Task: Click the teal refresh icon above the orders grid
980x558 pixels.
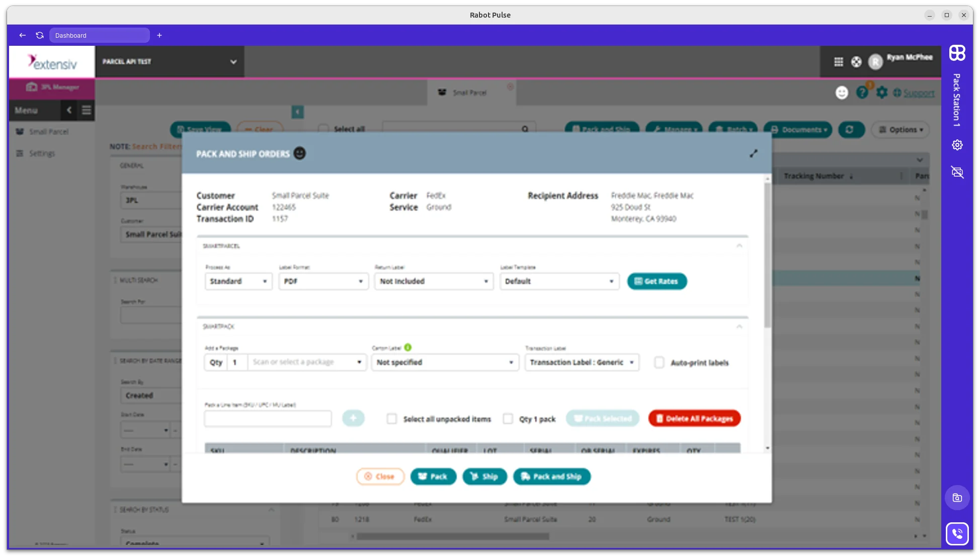Action: 851,129
